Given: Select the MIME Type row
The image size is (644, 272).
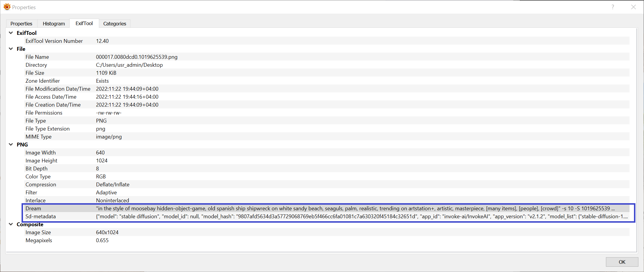Looking at the screenshot, I should [x=326, y=136].
